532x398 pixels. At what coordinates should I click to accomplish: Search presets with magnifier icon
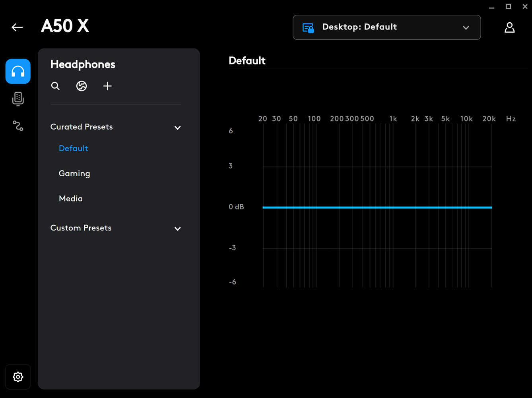pos(55,86)
